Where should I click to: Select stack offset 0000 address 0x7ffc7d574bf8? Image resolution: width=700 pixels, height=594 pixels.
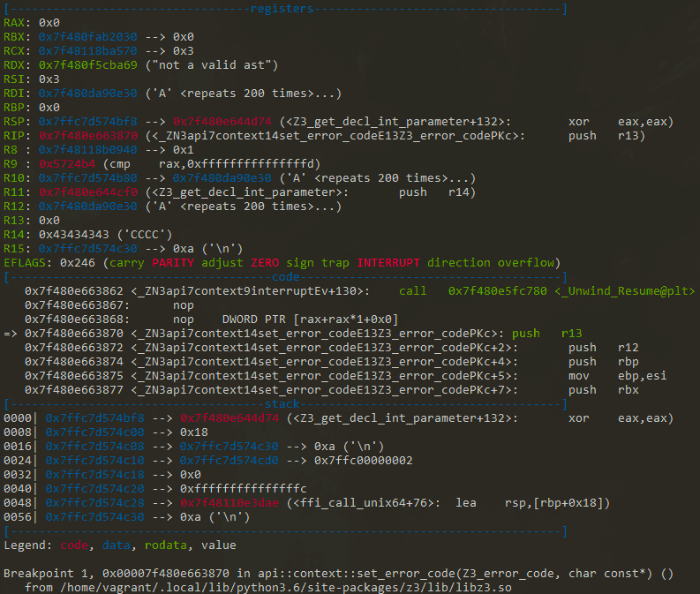(94, 418)
